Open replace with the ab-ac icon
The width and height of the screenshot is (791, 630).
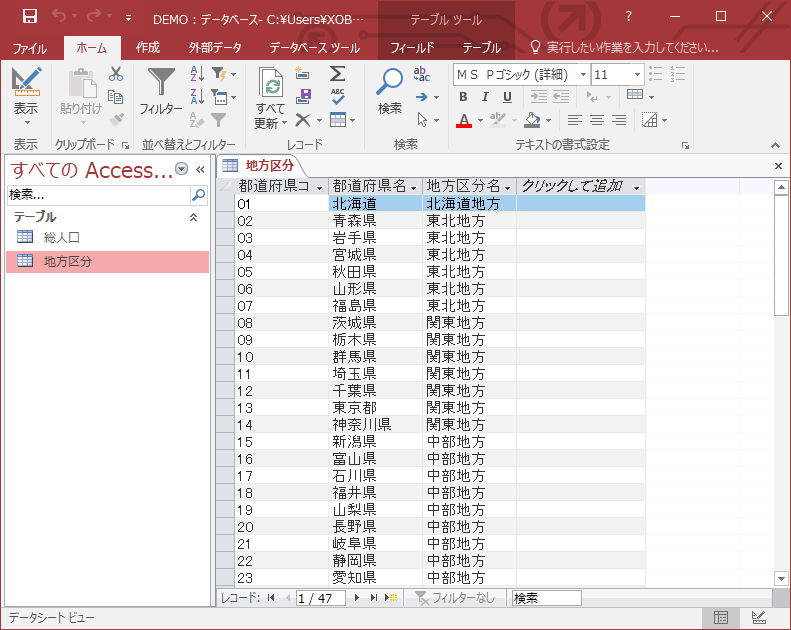click(422, 74)
